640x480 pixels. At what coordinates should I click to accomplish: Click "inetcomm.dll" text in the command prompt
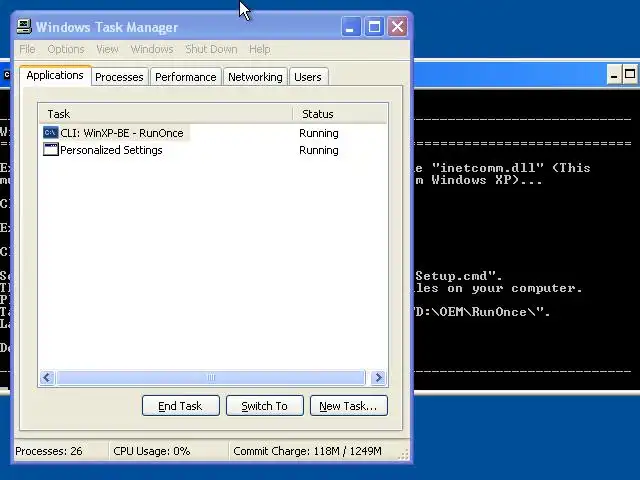click(x=488, y=168)
